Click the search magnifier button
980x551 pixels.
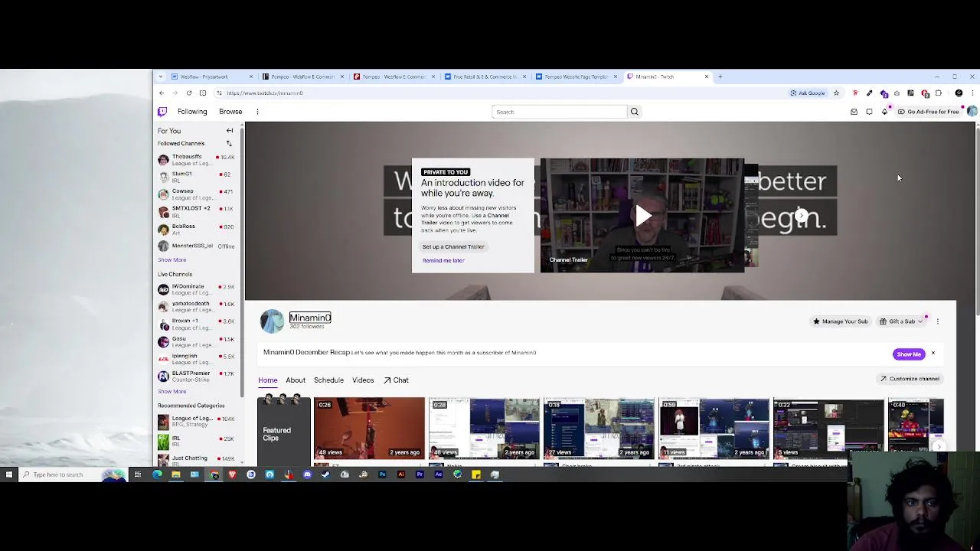(634, 112)
